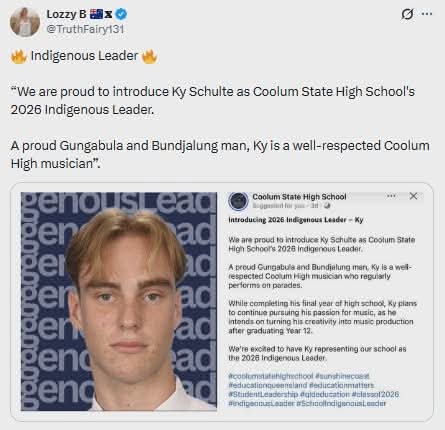Click the globe public-visibility icon
Screen dimensions: 445x430
(x=327, y=206)
